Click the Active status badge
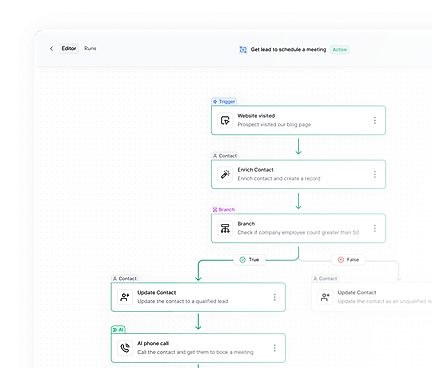Viewport: 432px width, 368px height. (x=339, y=50)
